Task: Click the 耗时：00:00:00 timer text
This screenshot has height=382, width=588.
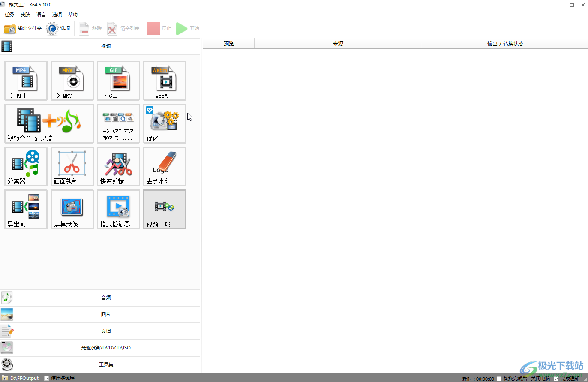Action: tap(478, 379)
